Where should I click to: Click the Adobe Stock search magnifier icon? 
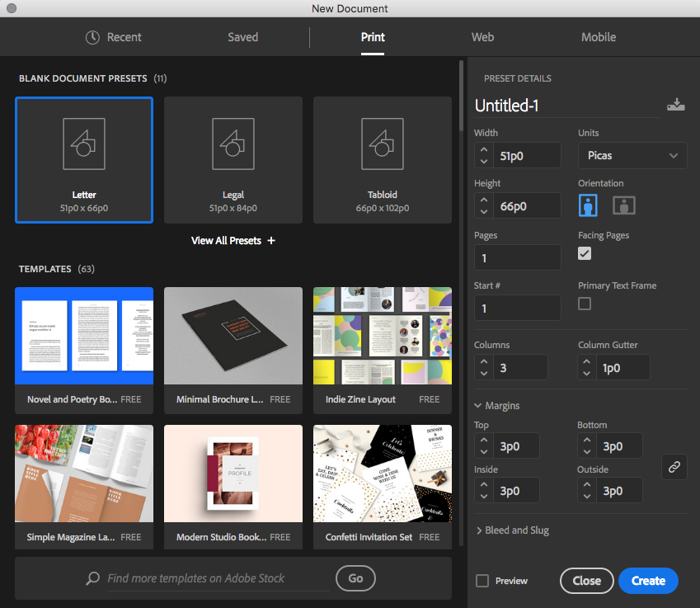(x=92, y=578)
